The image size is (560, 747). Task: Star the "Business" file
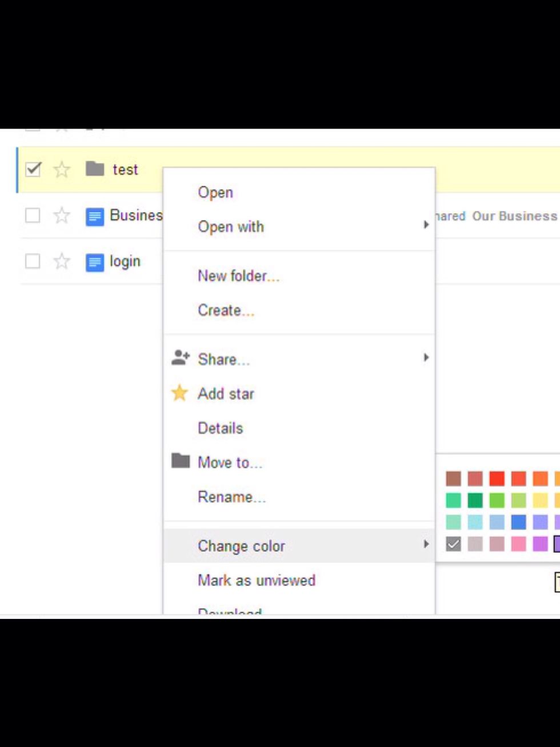61,215
